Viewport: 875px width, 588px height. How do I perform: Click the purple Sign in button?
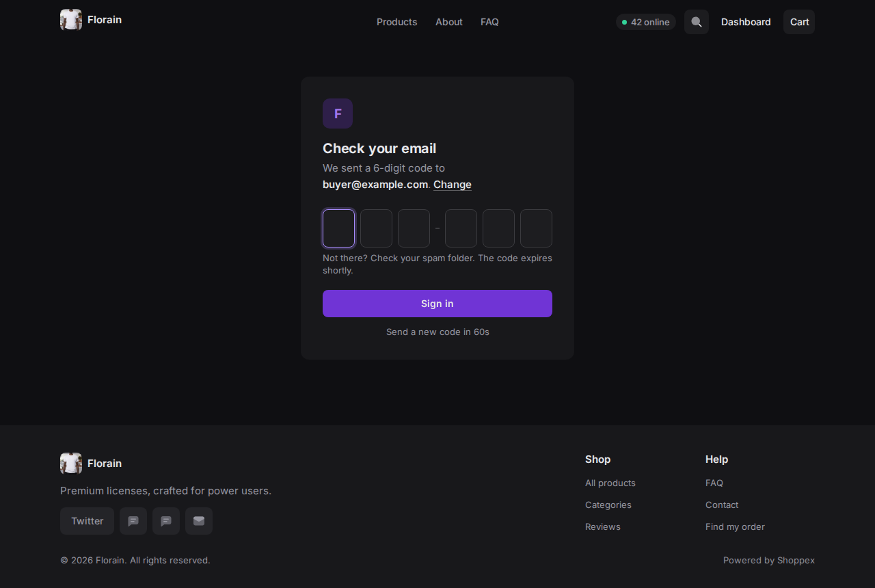coord(437,304)
